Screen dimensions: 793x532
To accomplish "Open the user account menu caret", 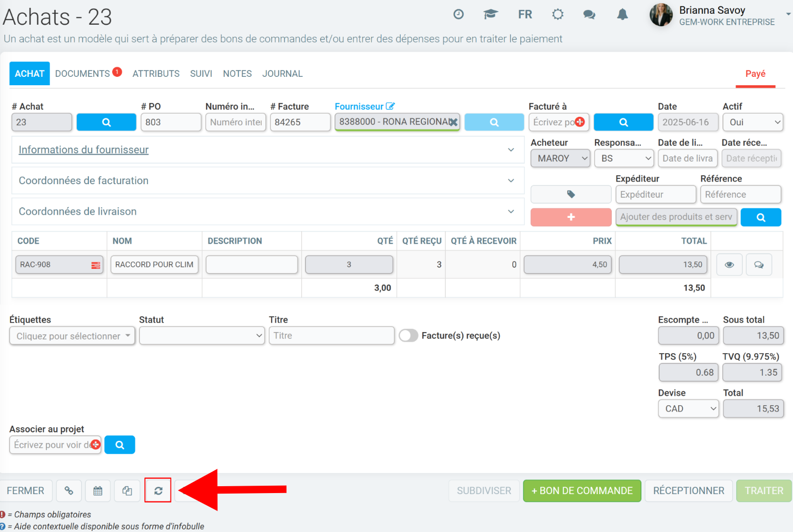I will point(788,15).
